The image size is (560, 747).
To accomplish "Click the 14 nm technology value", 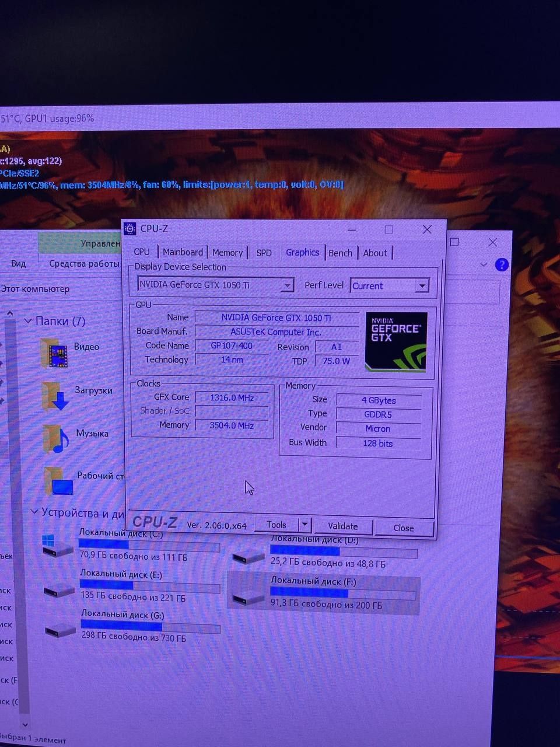I will tap(232, 359).
